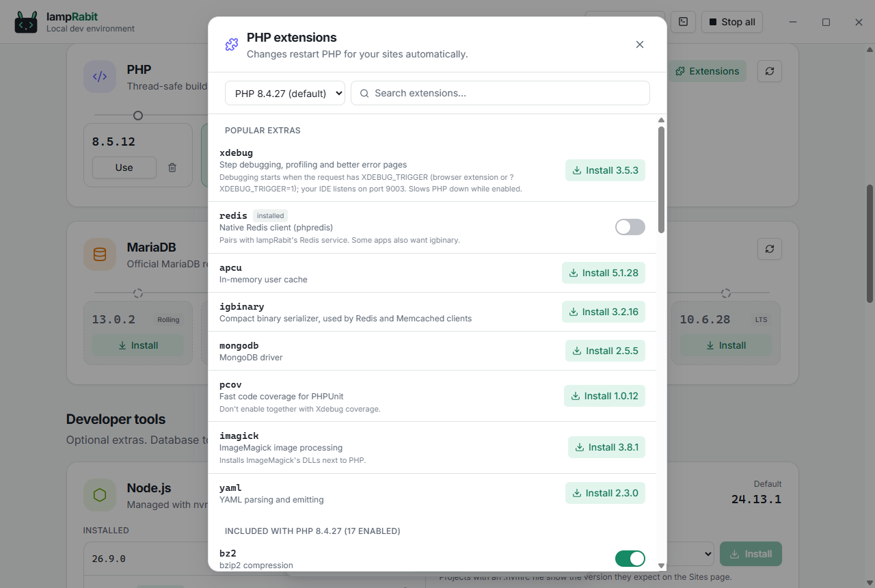This screenshot has width=875, height=588.
Task: Click the Extensions button in the PHP card
Action: point(708,71)
